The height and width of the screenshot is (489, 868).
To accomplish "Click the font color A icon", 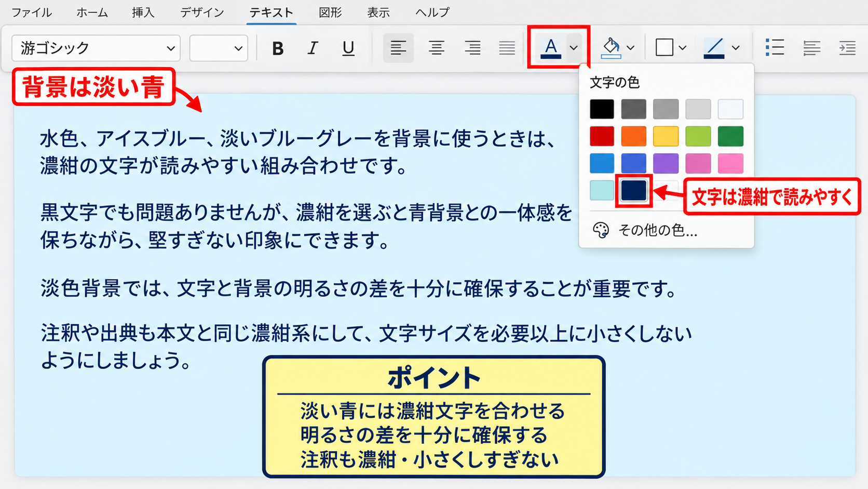I will (x=551, y=48).
